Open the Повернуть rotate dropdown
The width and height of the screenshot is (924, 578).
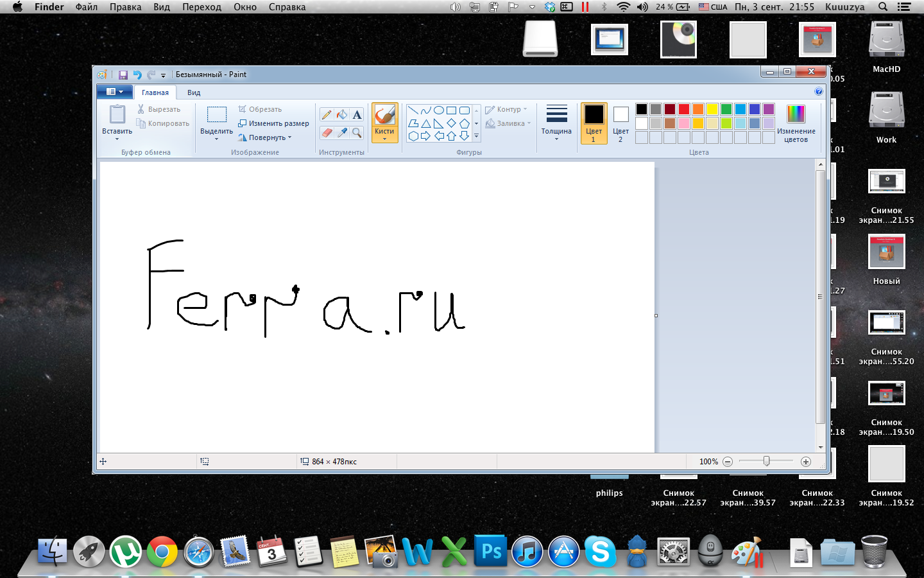coord(266,137)
